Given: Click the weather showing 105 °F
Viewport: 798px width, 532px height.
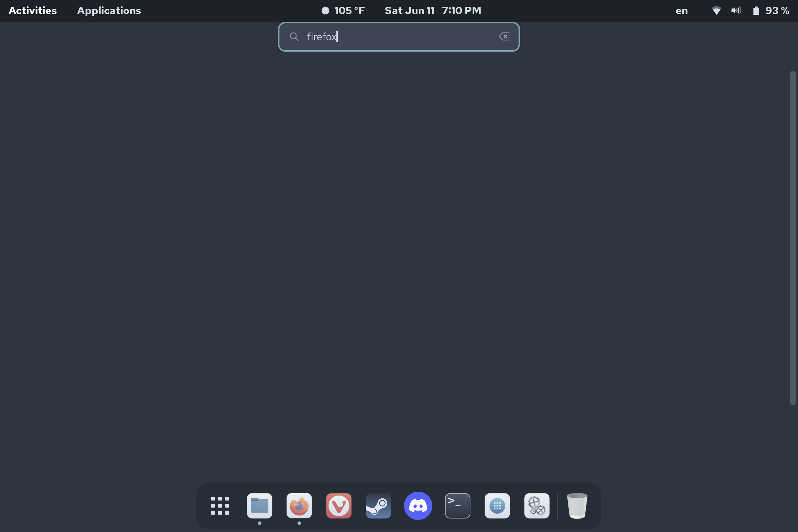Looking at the screenshot, I should click(342, 11).
